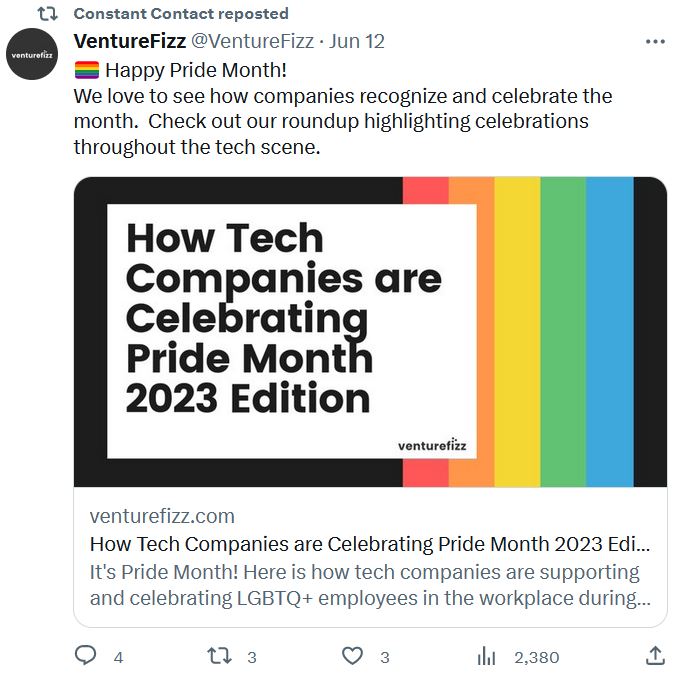Open the three-dot more options menu

coord(655,42)
